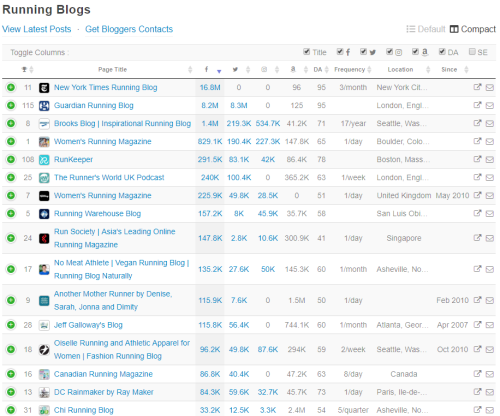This screenshot has width=500, height=416.
Task: Open Get Bloggers Contacts link
Action: (x=129, y=29)
